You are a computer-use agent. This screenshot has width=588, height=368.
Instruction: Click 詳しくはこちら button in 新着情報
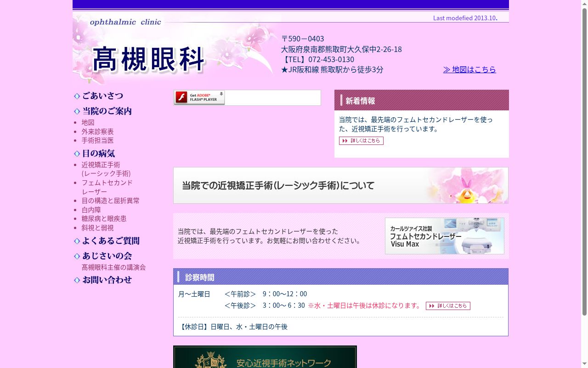click(x=361, y=141)
